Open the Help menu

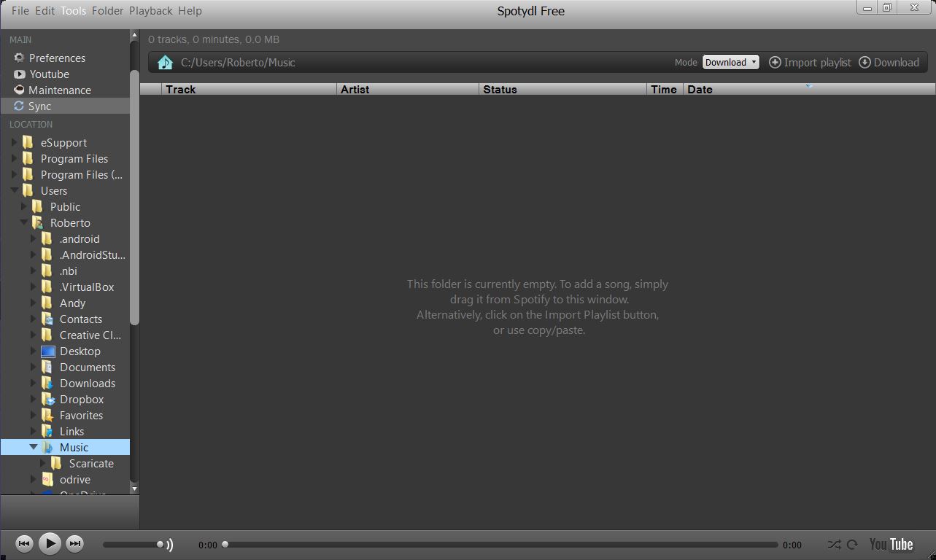tap(190, 11)
